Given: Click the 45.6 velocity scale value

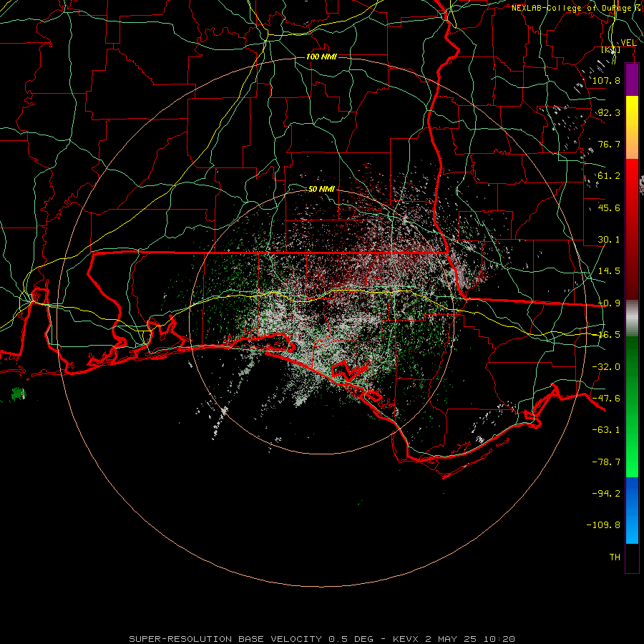Looking at the screenshot, I should coord(609,208).
